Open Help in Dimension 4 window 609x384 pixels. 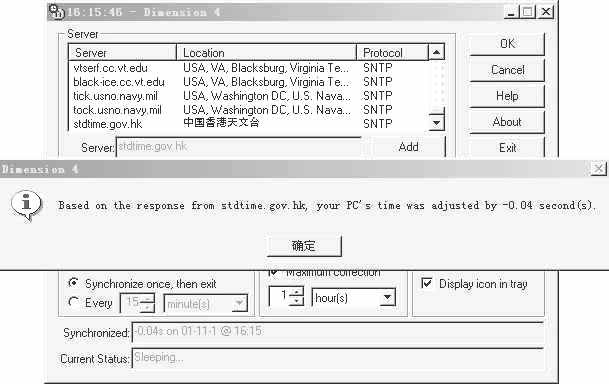[x=507, y=96]
